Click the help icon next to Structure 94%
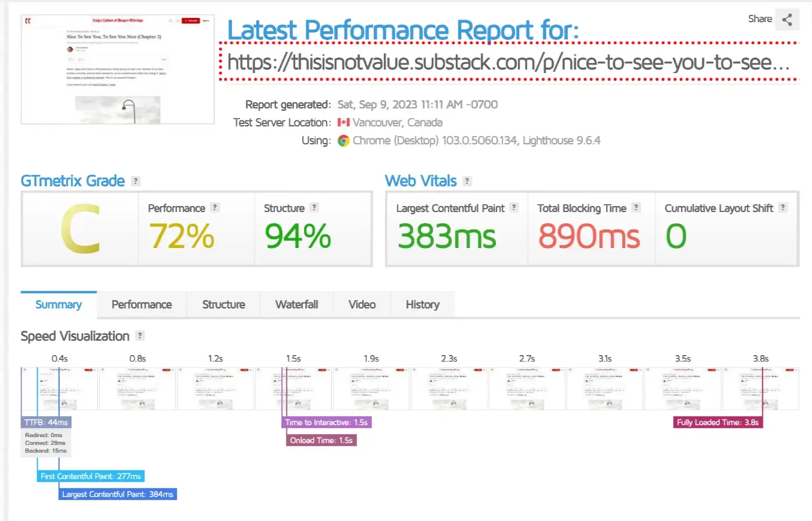812x521 pixels. (314, 207)
